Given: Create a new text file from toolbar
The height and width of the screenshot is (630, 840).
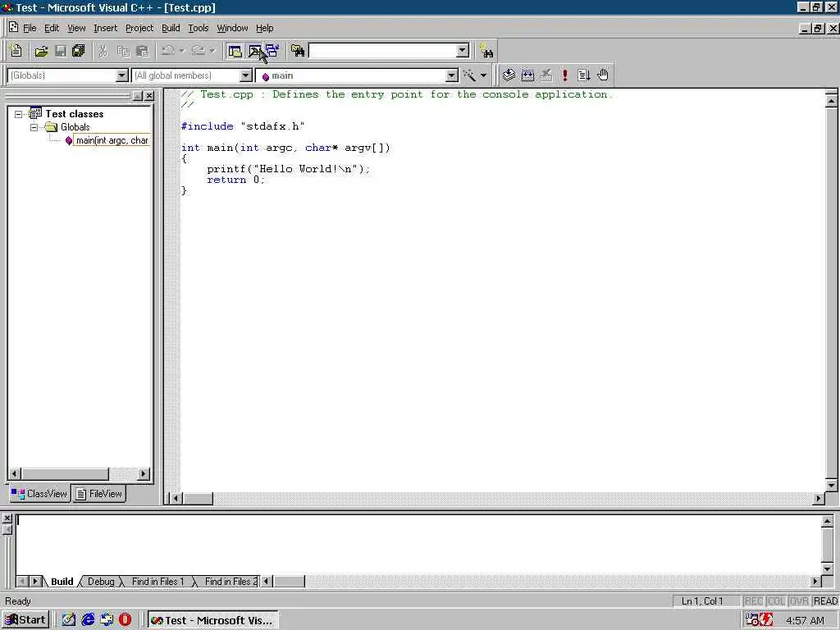Looking at the screenshot, I should pos(16,51).
